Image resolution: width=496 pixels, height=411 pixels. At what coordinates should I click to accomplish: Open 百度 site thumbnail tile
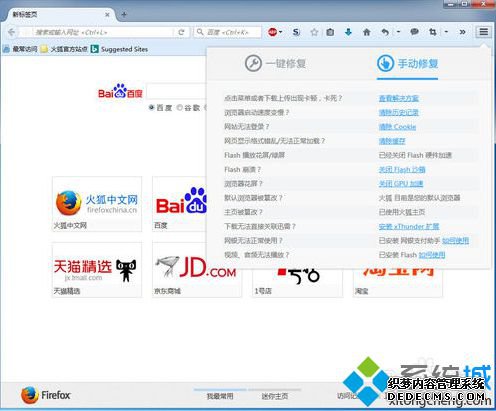[x=179, y=204]
